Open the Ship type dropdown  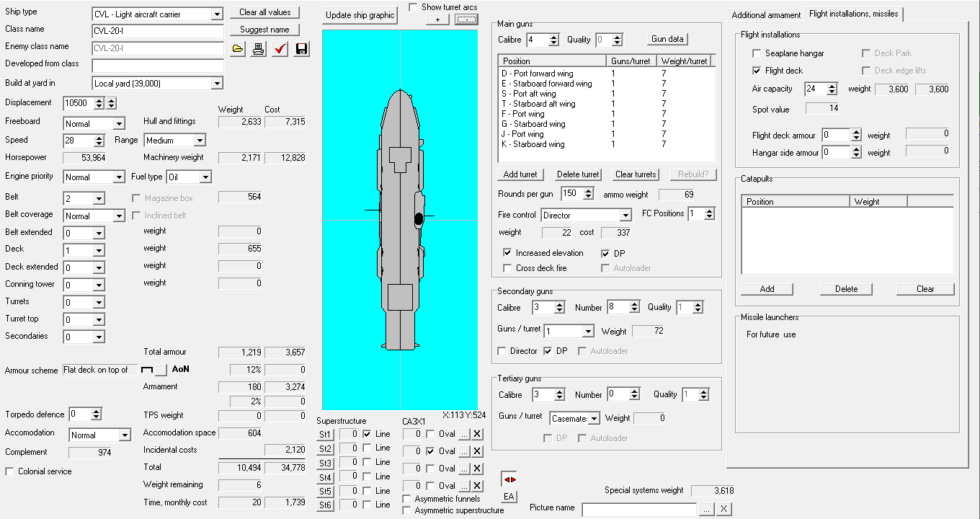pyautogui.click(x=217, y=14)
